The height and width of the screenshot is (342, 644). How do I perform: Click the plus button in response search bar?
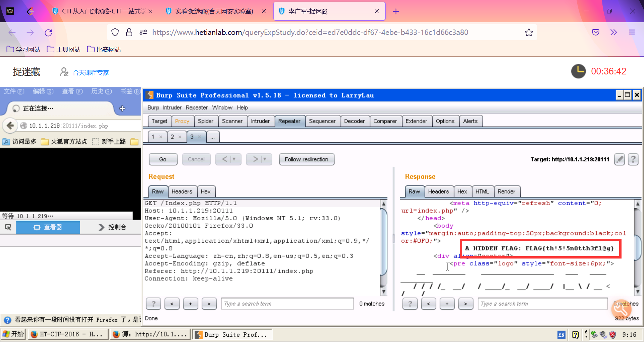pyautogui.click(x=447, y=304)
